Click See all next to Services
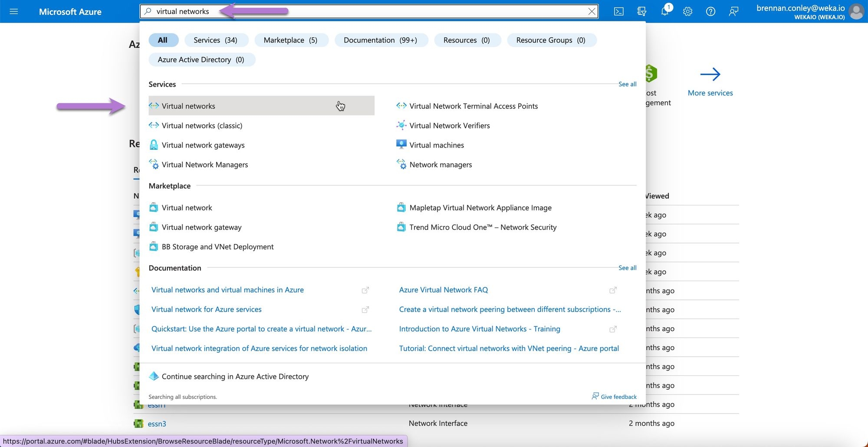Viewport: 868px width, 447px height. coord(627,84)
